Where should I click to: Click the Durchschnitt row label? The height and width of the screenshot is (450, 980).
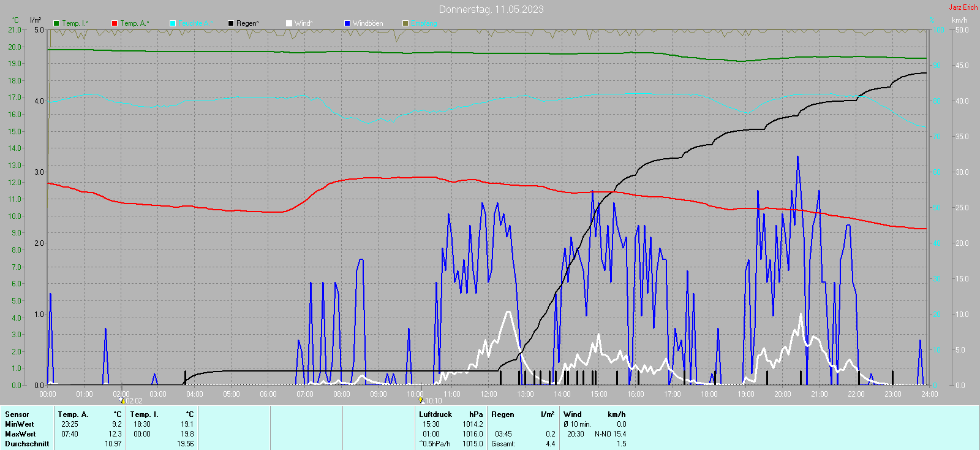tap(27, 444)
